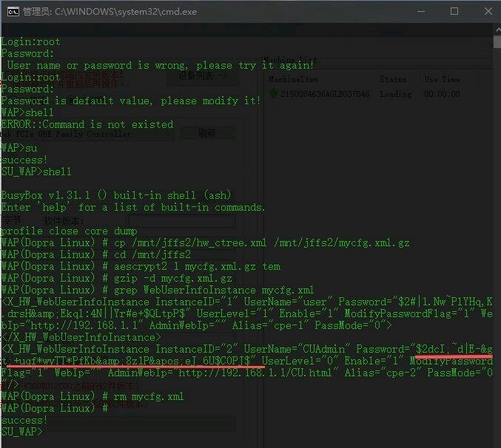
Task: Click the scrollbar up arrow
Action: (x=497, y=30)
